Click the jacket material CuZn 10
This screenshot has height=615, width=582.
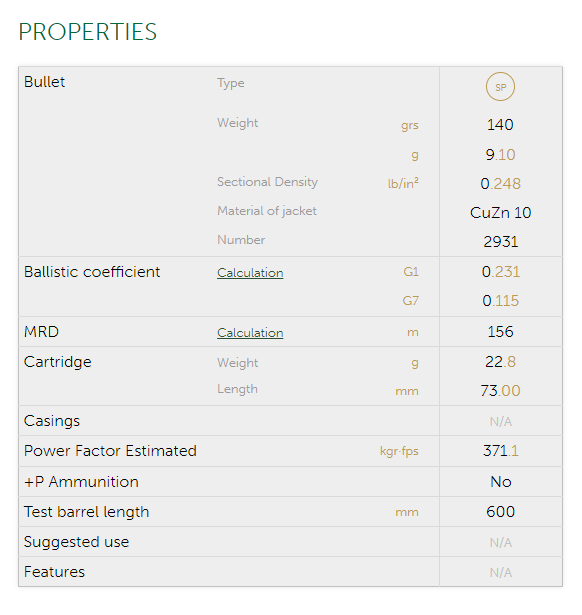coord(500,213)
